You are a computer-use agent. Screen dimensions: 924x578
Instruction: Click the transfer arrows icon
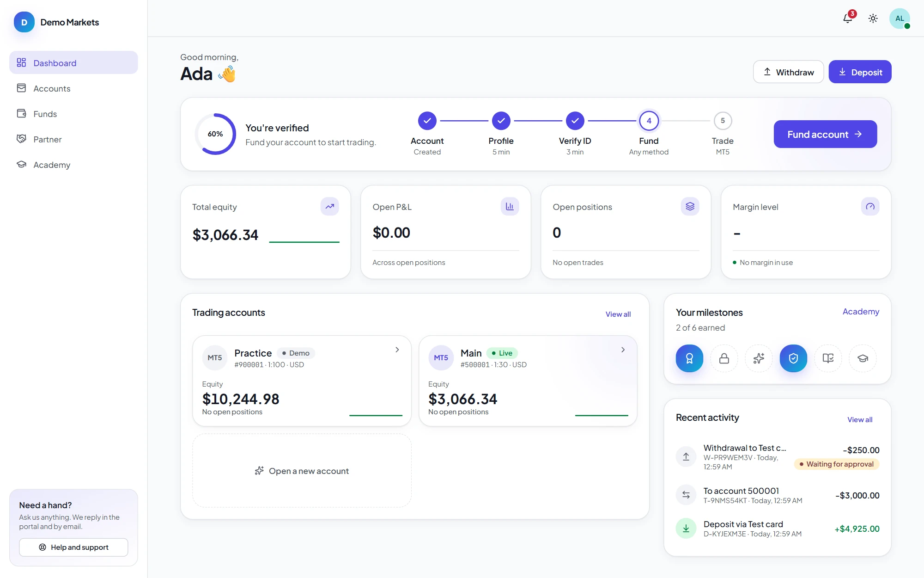click(x=686, y=495)
